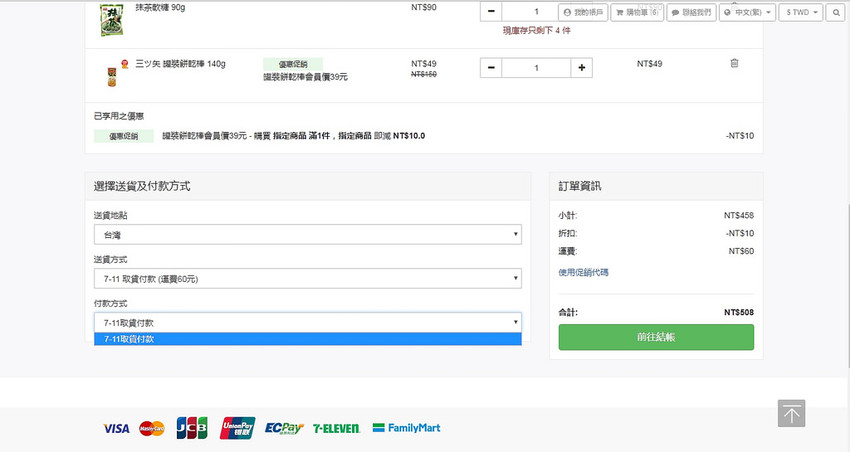850x452 pixels.
Task: Click 使用促銷代碼 link
Action: point(583,272)
